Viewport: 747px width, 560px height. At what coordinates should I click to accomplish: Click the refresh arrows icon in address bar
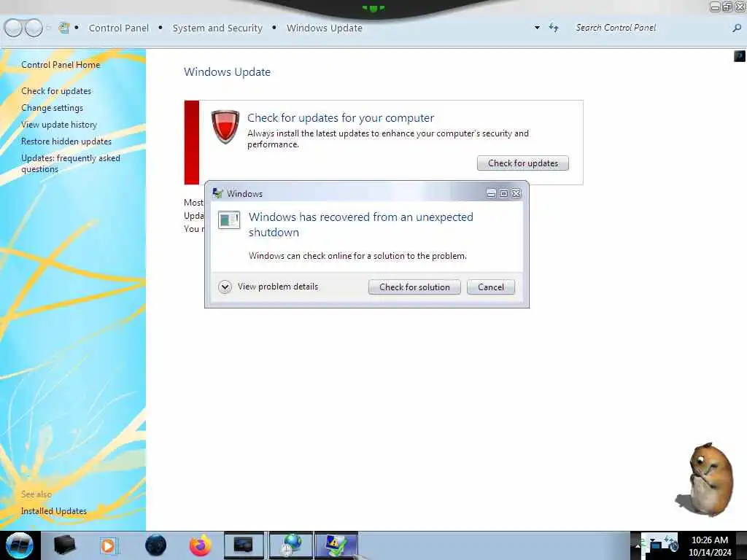pyautogui.click(x=554, y=28)
